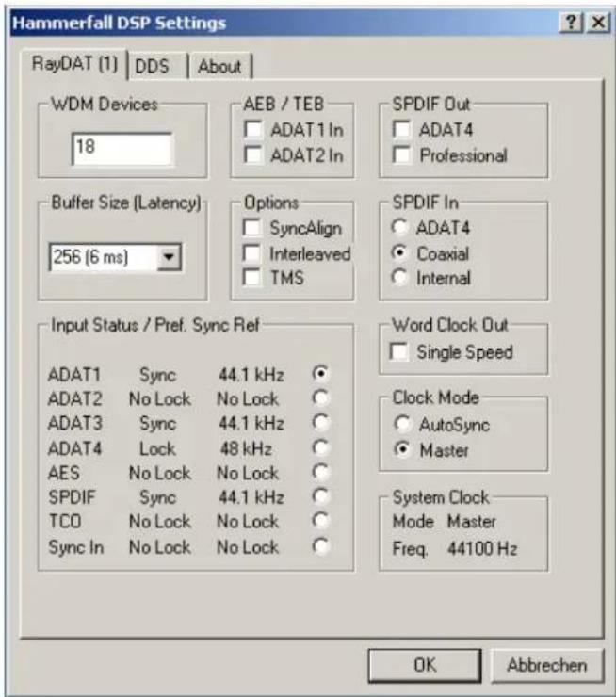This screenshot has width=616, height=697.
Task: Click the AES No Lock status
Action: click(x=160, y=473)
